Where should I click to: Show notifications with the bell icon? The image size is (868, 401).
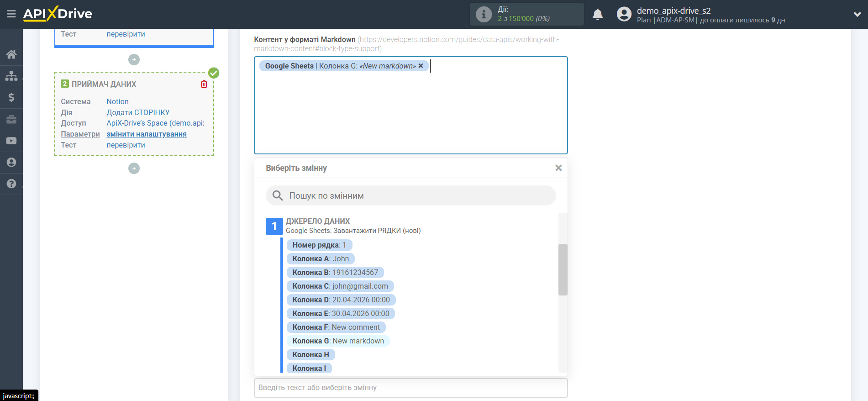(x=598, y=15)
